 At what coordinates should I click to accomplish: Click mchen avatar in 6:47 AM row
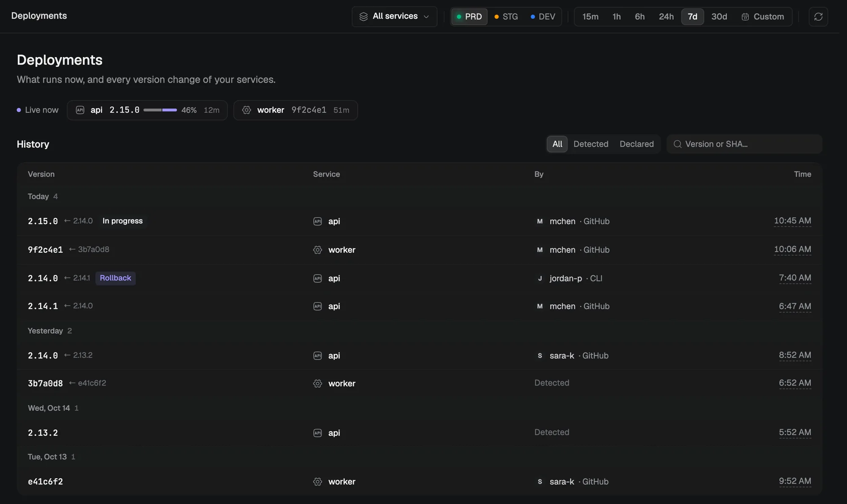(x=540, y=306)
